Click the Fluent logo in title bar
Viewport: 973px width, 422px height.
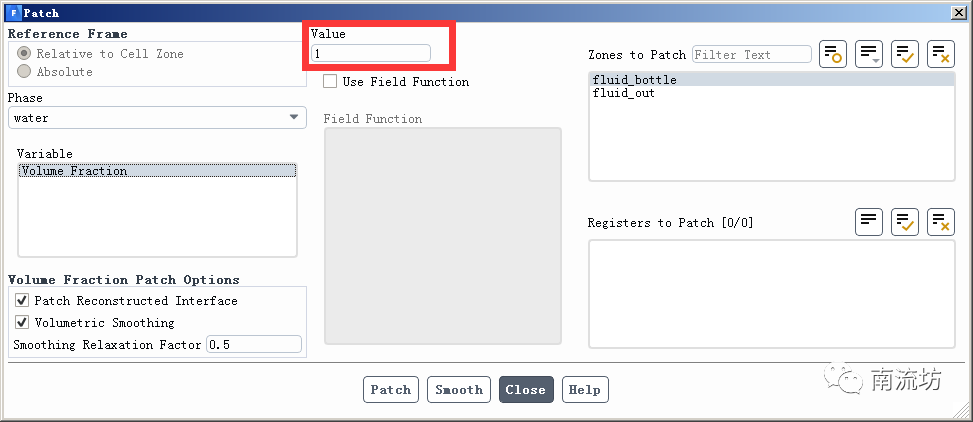pos(12,12)
